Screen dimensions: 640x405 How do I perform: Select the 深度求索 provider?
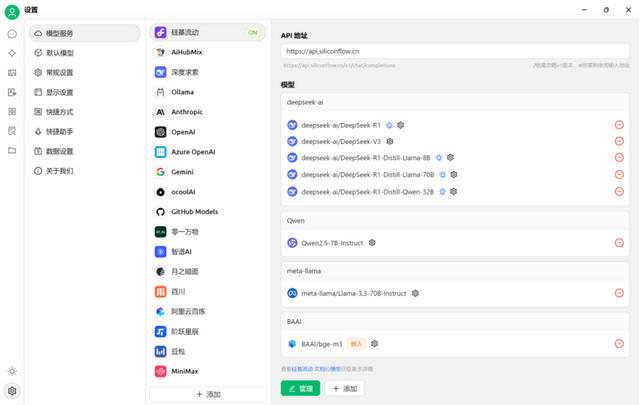(x=207, y=72)
